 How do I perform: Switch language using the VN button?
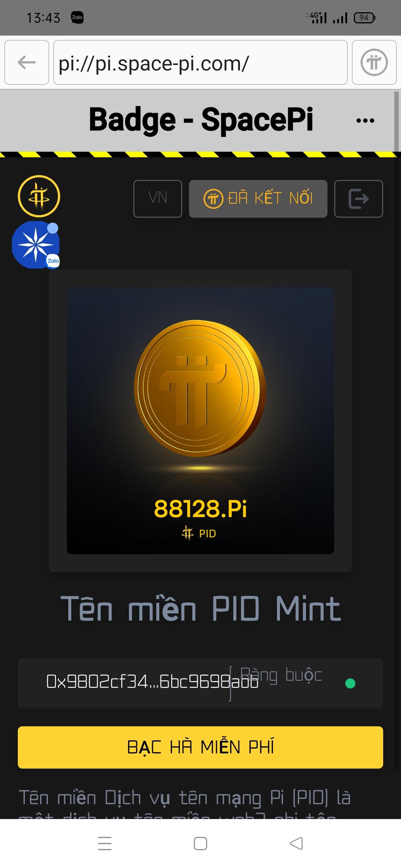[158, 198]
